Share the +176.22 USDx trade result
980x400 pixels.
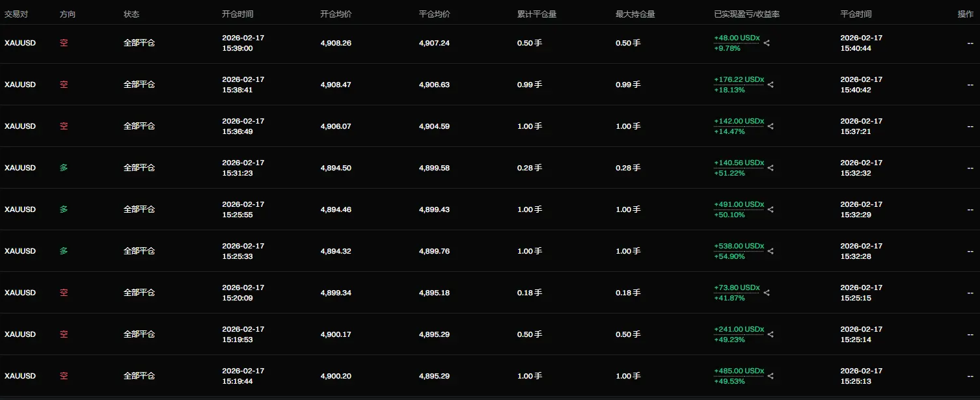(770, 85)
